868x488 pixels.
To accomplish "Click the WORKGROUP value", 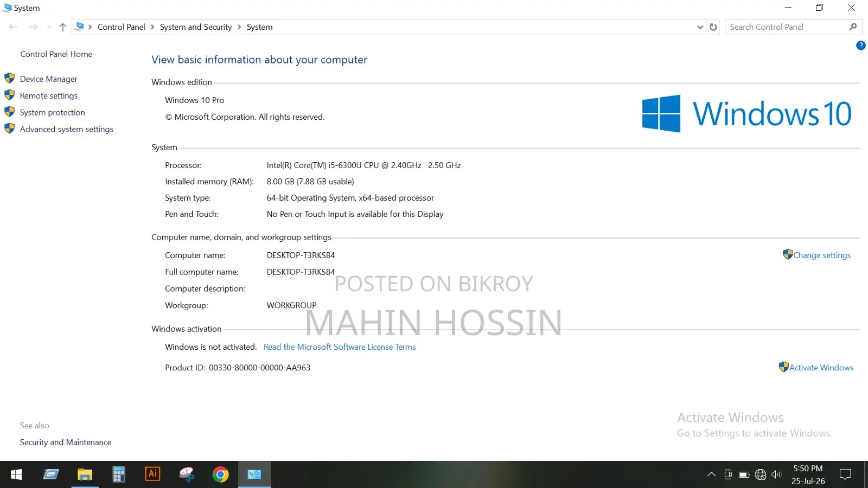I will click(x=291, y=306).
